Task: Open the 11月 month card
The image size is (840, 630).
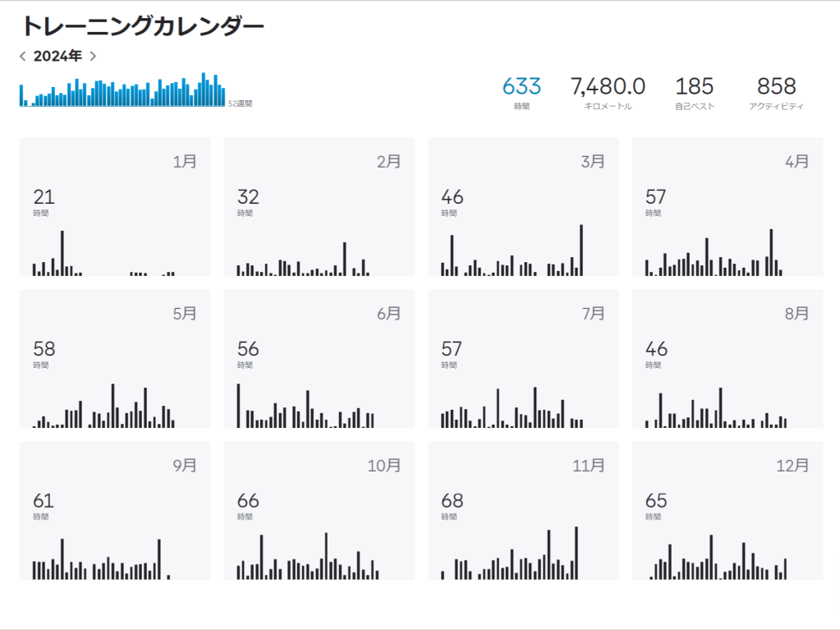Action: [523, 512]
